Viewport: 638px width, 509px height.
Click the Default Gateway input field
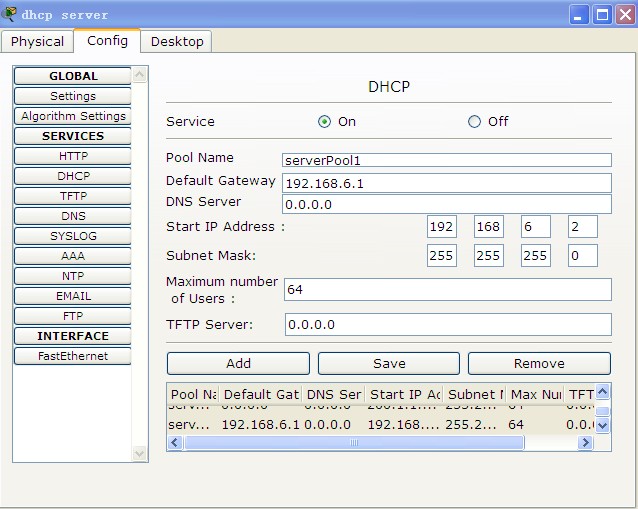click(x=447, y=183)
